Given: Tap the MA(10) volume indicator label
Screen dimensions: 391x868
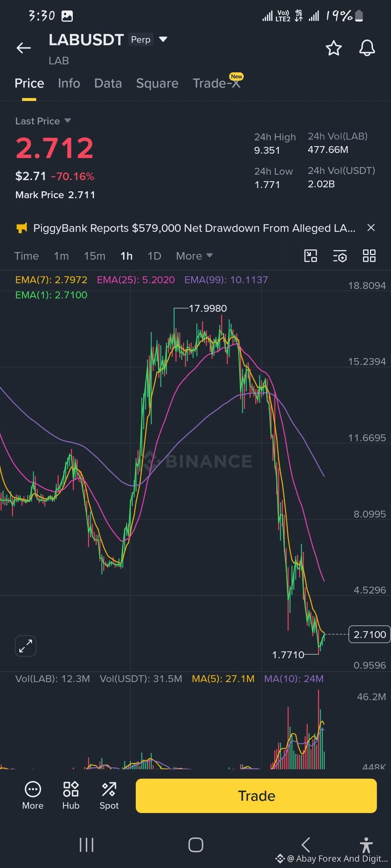Looking at the screenshot, I should point(294,678).
